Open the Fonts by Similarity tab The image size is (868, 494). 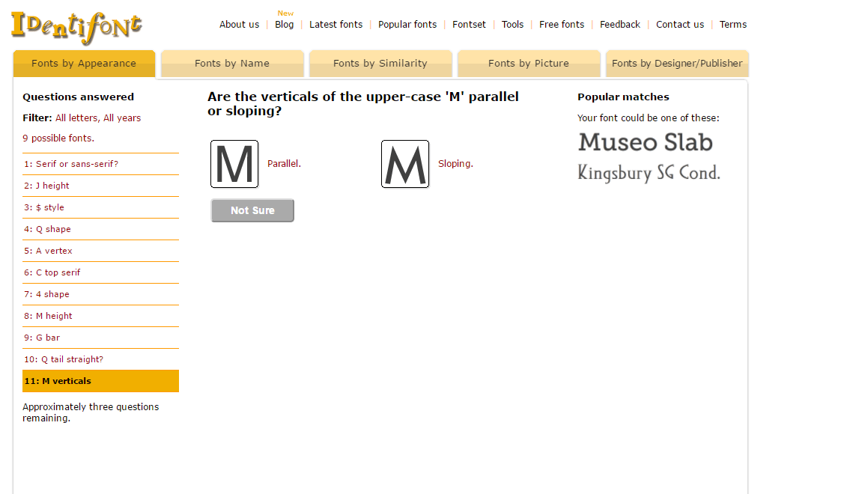(x=380, y=64)
